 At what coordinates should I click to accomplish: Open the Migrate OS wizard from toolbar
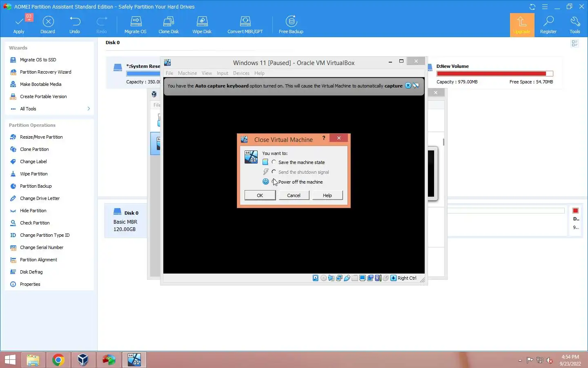(136, 25)
